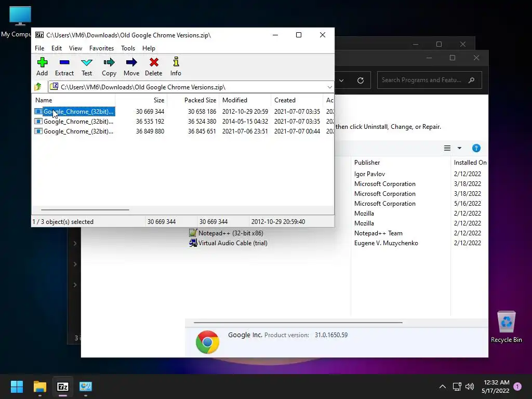This screenshot has width=532, height=399.
Task: Go up one folder level in 7-Zip
Action: coord(38,87)
